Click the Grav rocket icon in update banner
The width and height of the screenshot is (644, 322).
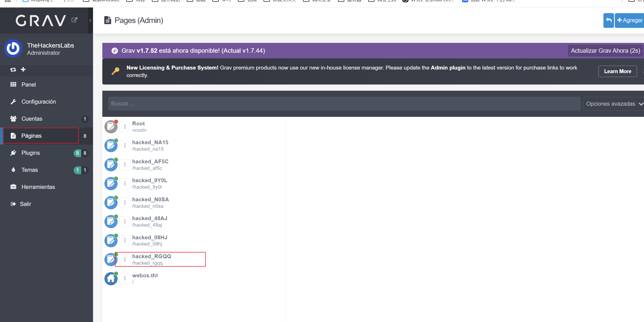click(x=115, y=51)
